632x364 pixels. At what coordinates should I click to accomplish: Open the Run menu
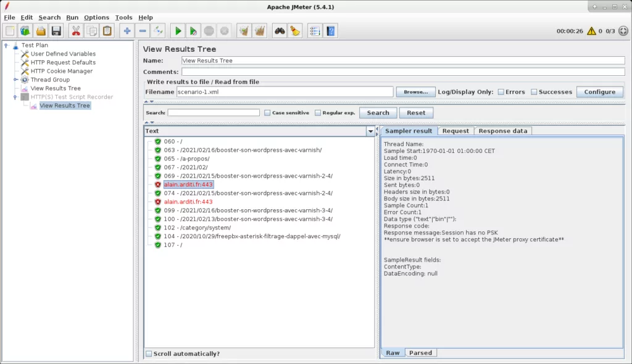pyautogui.click(x=72, y=17)
